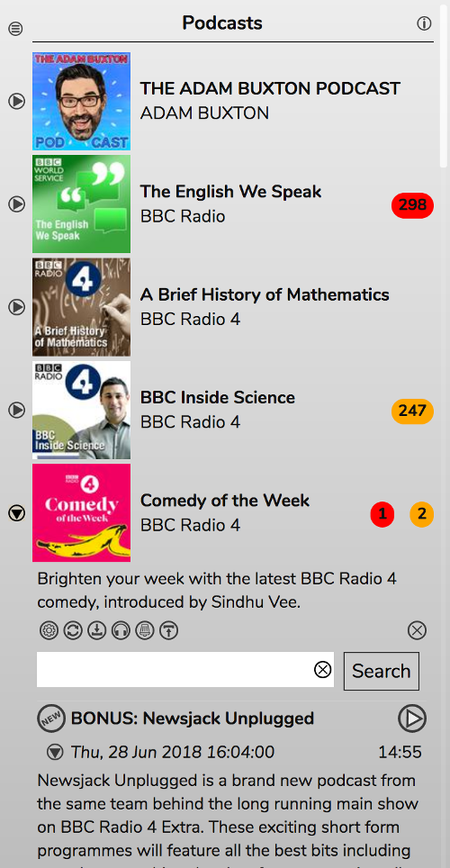Click the Search button

click(382, 671)
